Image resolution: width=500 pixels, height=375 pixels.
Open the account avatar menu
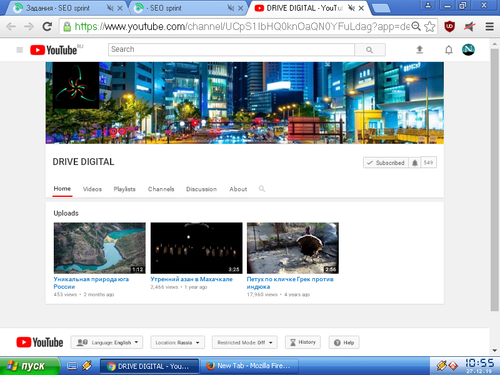pos(468,50)
